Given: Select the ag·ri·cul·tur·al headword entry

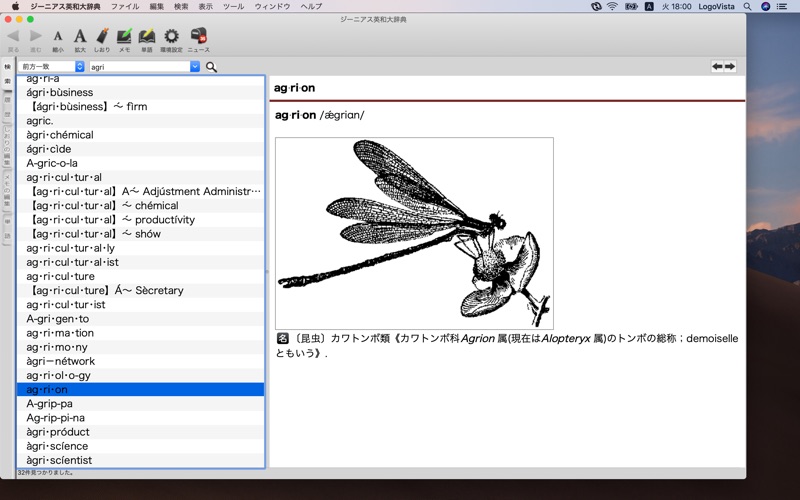Looking at the screenshot, I should 140,177.
